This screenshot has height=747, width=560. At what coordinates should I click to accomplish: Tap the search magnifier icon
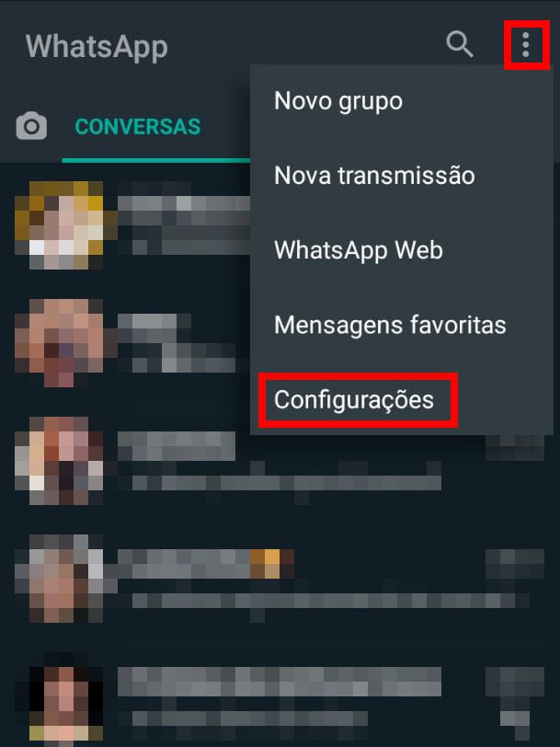(460, 44)
